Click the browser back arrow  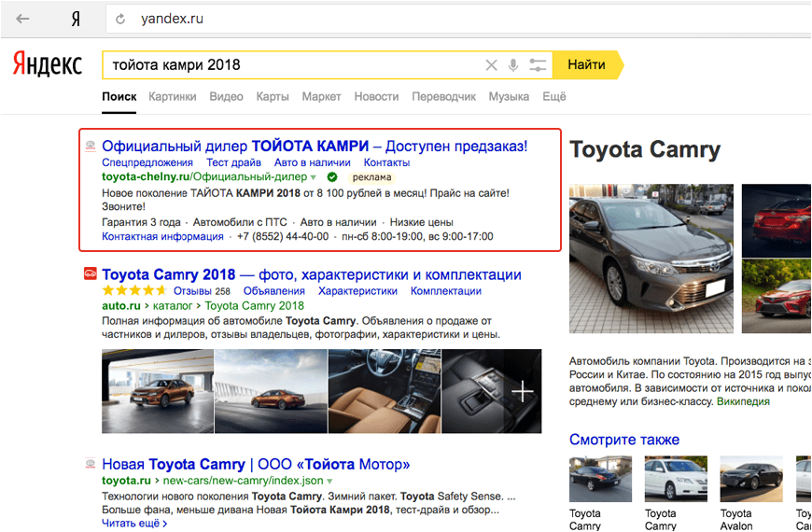pos(22,19)
